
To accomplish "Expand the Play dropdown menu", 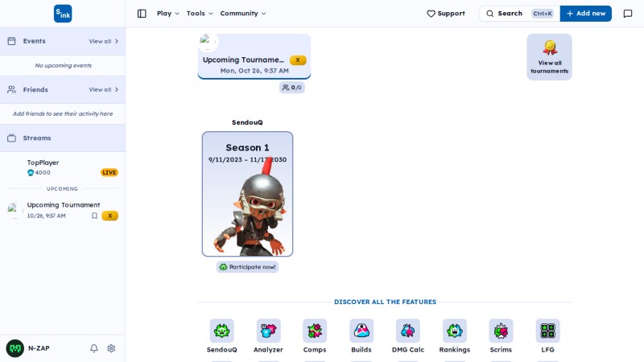I will (168, 14).
